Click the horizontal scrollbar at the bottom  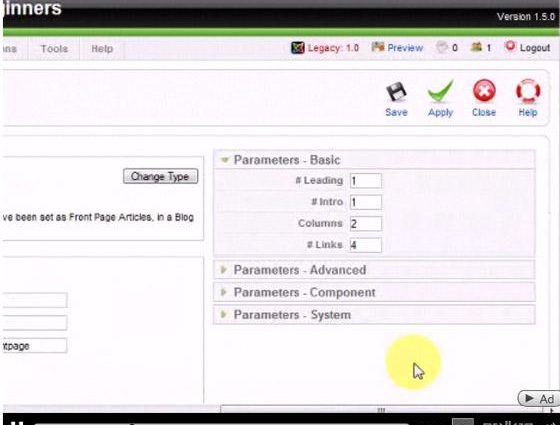(x=381, y=409)
